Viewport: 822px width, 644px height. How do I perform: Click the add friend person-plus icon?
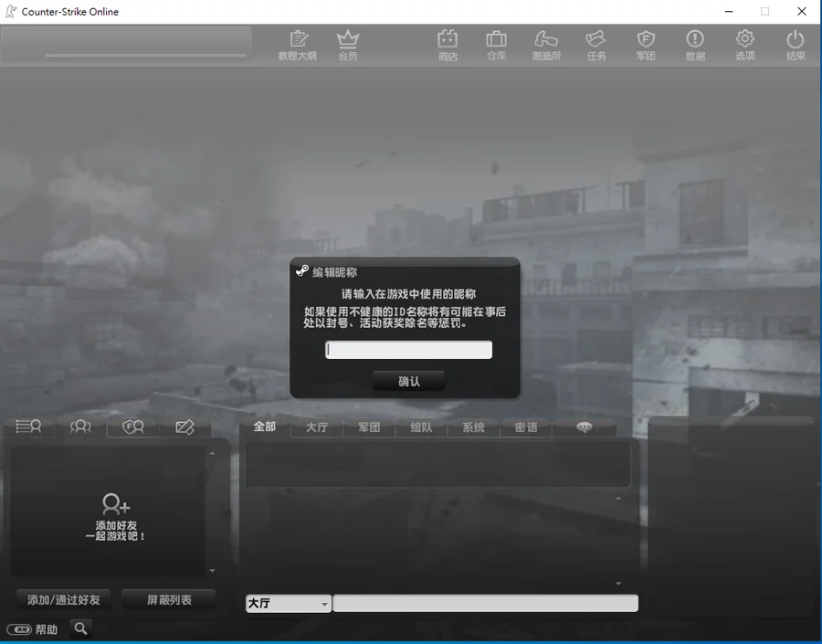pyautogui.click(x=115, y=503)
